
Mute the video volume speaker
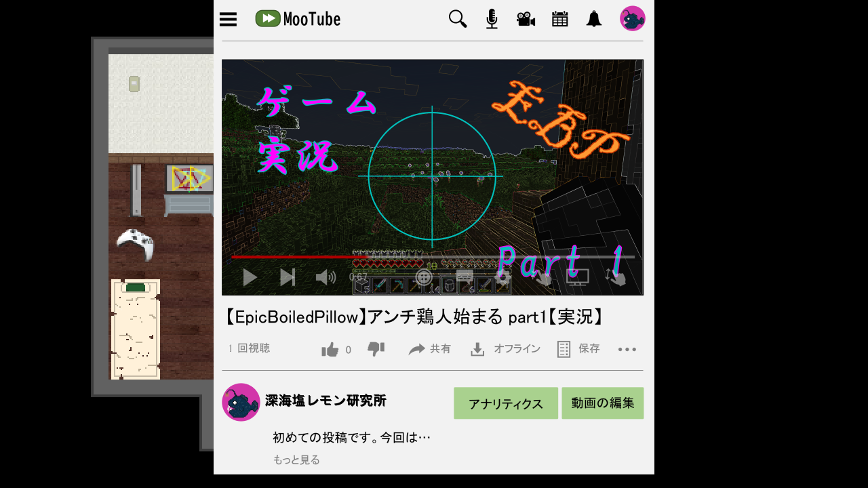pyautogui.click(x=325, y=277)
